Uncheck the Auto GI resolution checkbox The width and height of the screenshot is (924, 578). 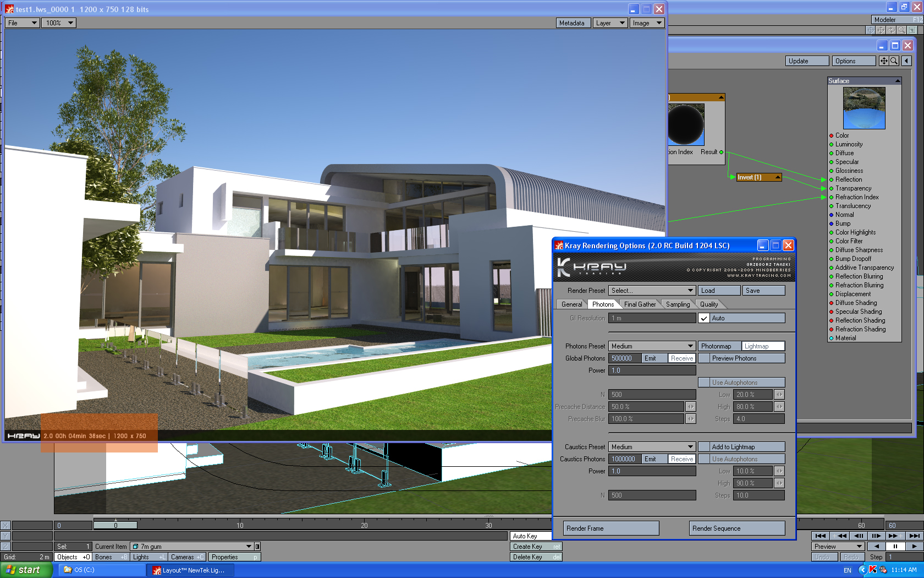tap(704, 318)
